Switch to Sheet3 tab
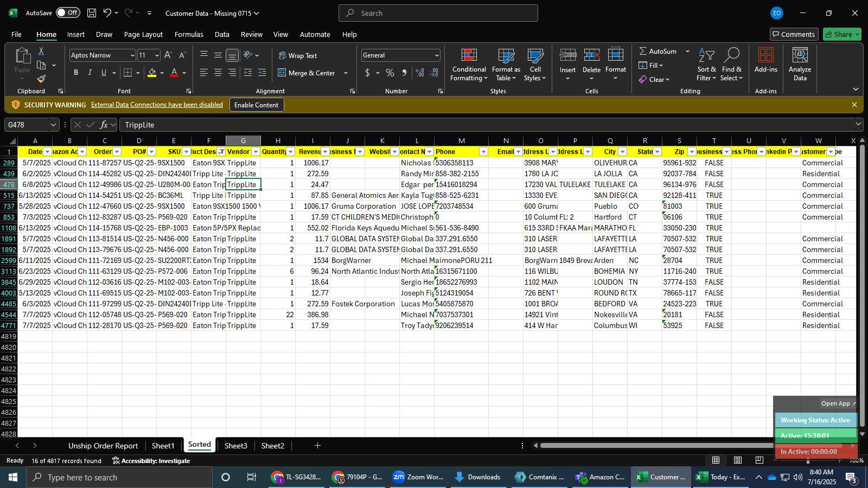This screenshot has width=868, height=488. point(236,446)
